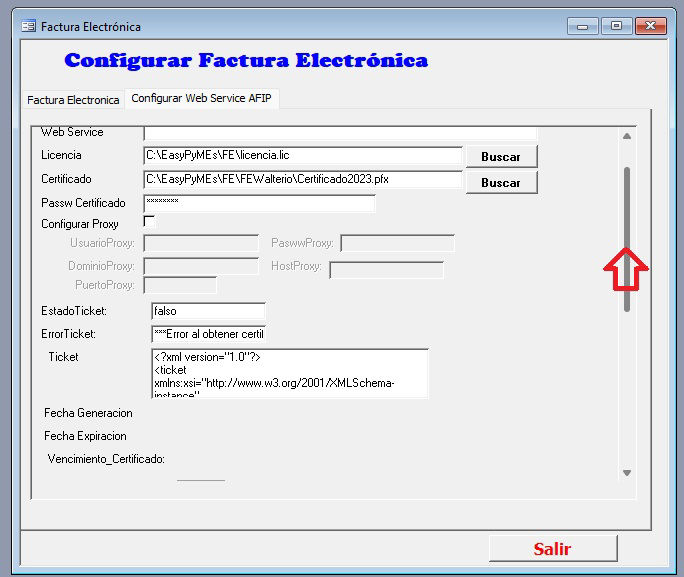Focus the Web Service input field
The width and height of the screenshot is (684, 577).
click(x=340, y=132)
